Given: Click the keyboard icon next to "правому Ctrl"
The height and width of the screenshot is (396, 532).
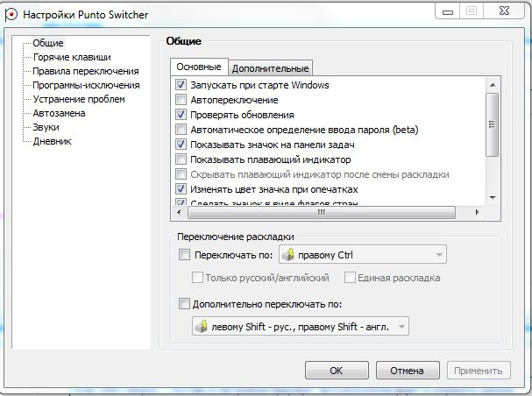Looking at the screenshot, I should 288,254.
